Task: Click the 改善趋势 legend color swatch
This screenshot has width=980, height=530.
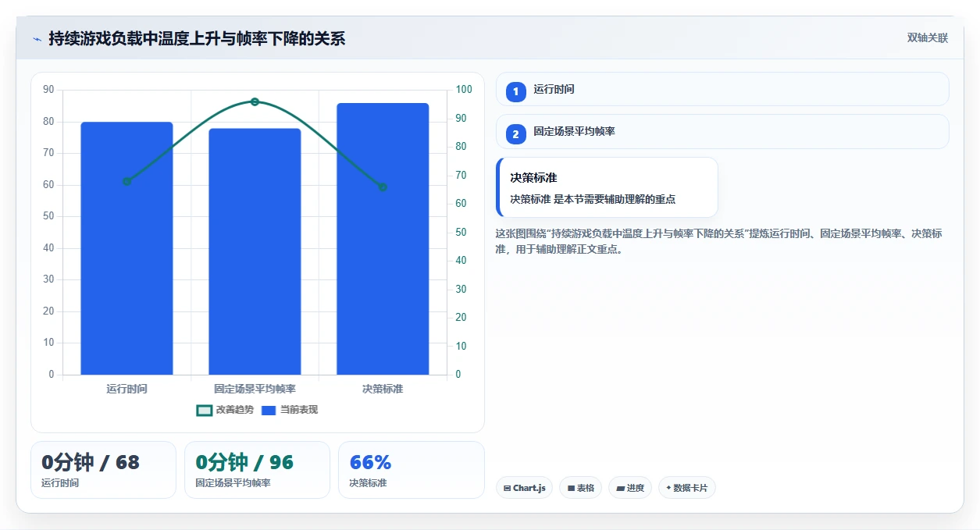Action: pyautogui.click(x=204, y=410)
